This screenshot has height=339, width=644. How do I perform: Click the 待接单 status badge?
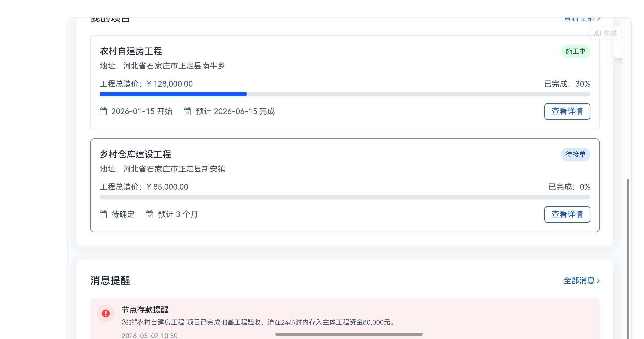click(575, 154)
